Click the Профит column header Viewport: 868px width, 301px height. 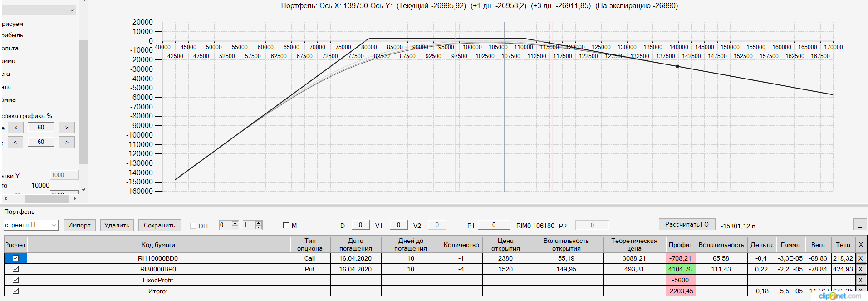click(681, 245)
